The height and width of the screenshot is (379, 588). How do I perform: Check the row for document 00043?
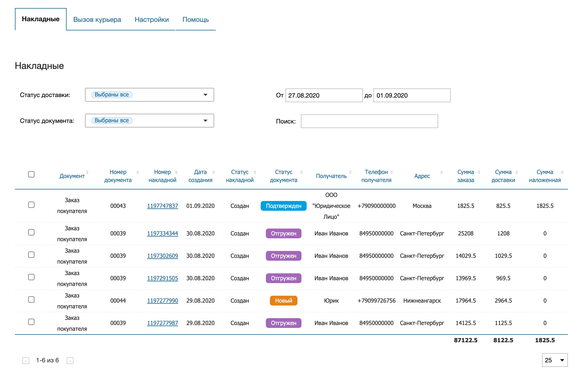pos(31,205)
